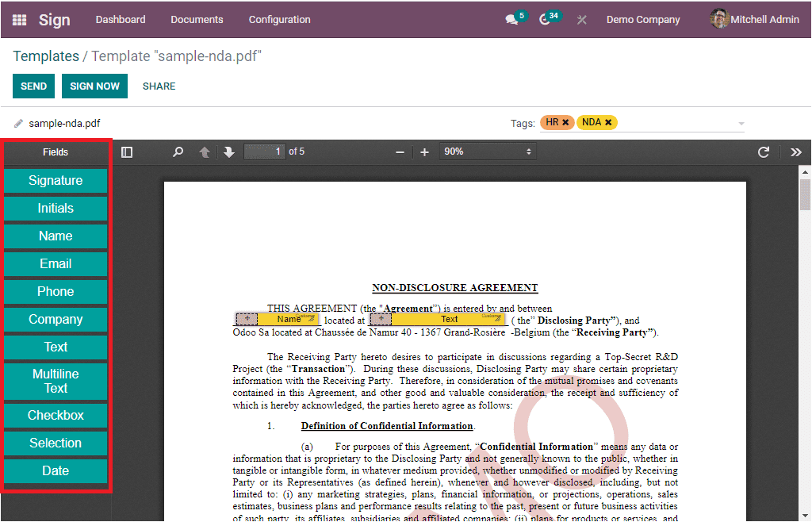This screenshot has width=812, height=522.
Task: Click Mitchell Admin's avatar picture
Action: pyautogui.click(x=719, y=19)
